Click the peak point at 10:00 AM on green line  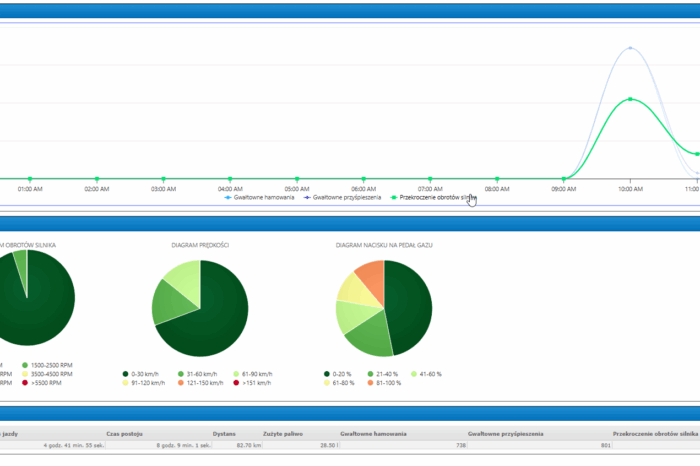[630, 99]
